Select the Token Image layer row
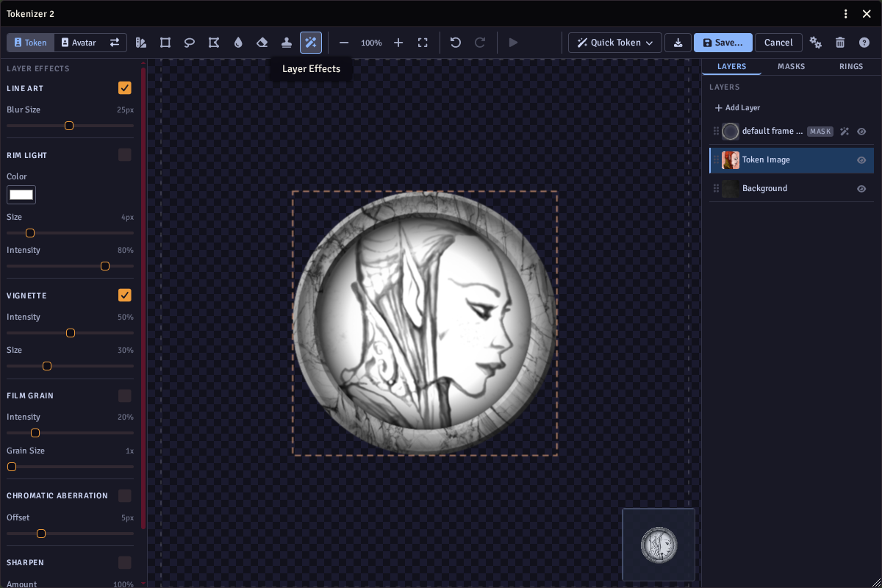 coord(792,160)
